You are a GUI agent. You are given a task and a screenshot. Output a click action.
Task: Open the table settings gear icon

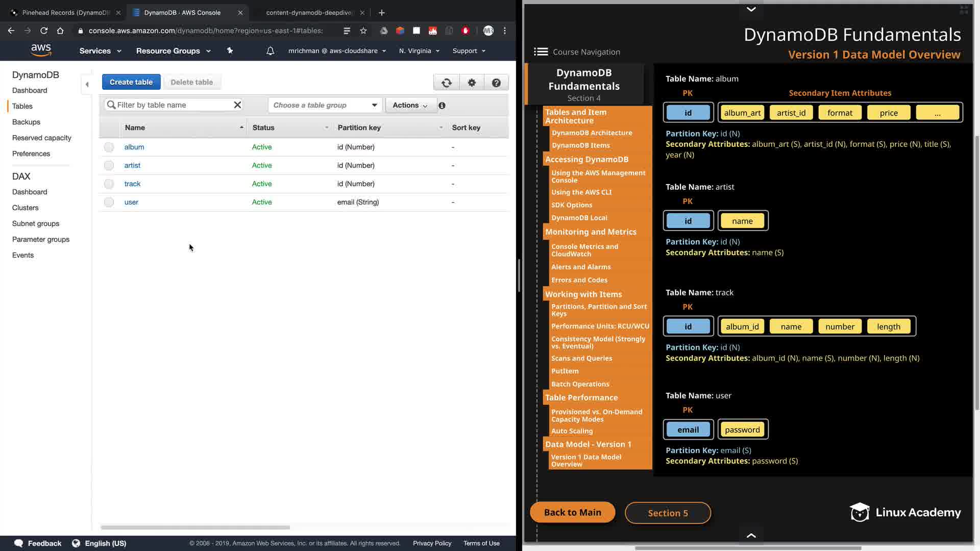tap(472, 83)
